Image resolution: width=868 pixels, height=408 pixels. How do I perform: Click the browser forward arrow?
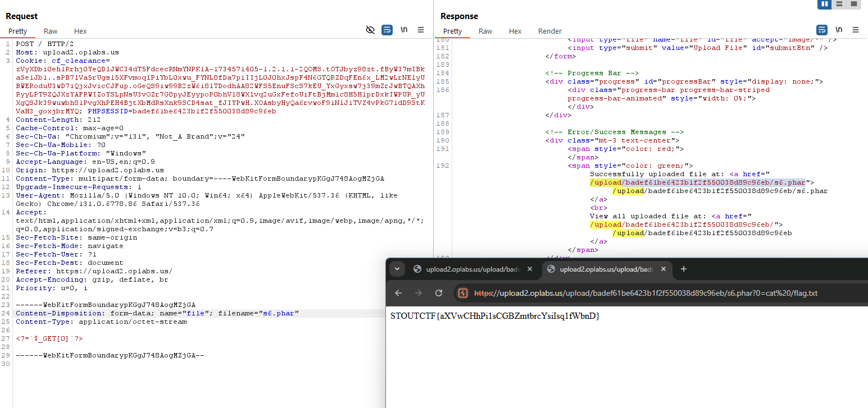(x=419, y=293)
